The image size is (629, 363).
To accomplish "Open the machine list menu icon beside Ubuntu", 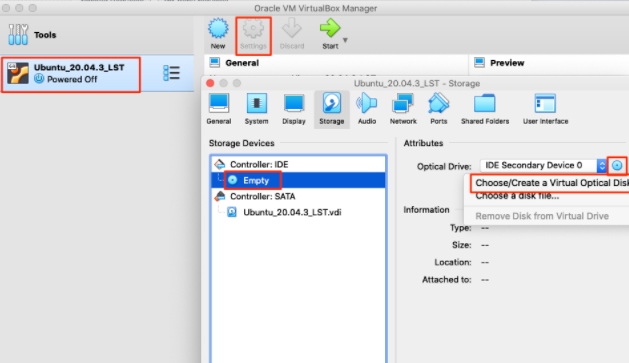I will click(171, 73).
